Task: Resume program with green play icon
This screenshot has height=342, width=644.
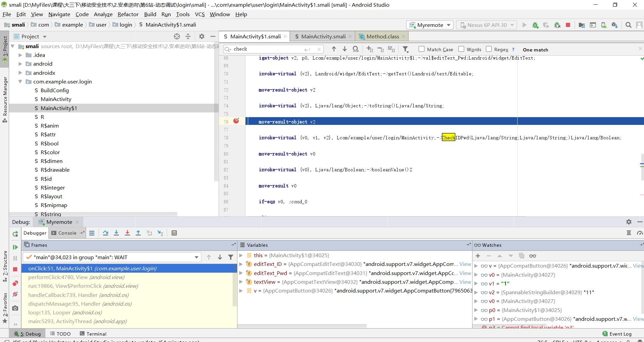Action: [15, 247]
